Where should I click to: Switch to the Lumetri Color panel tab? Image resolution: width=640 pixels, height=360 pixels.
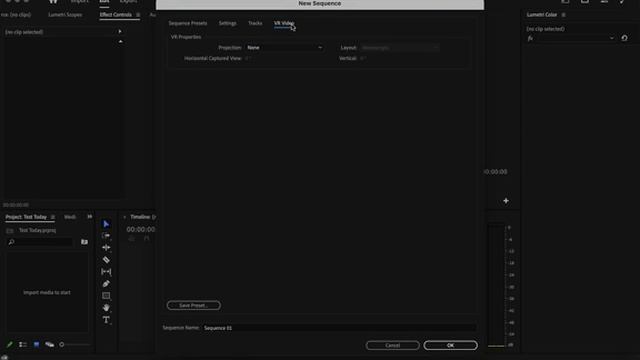pos(542,15)
